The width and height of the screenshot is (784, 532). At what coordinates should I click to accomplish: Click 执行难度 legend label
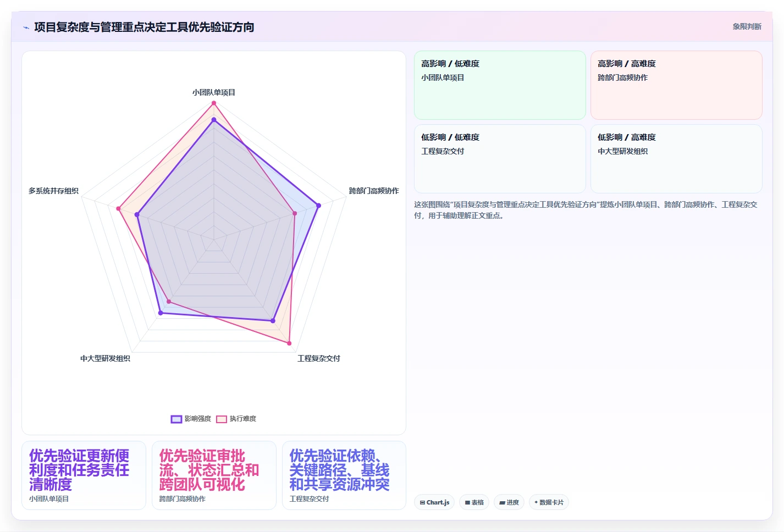point(243,419)
